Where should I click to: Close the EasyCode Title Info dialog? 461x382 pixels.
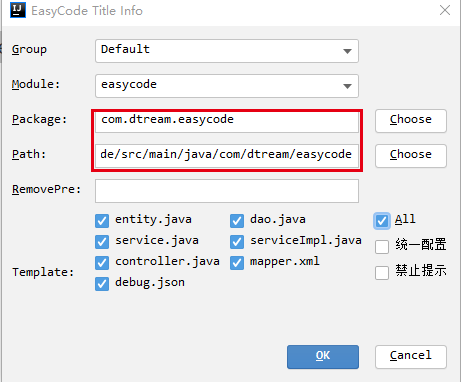tap(445, 10)
